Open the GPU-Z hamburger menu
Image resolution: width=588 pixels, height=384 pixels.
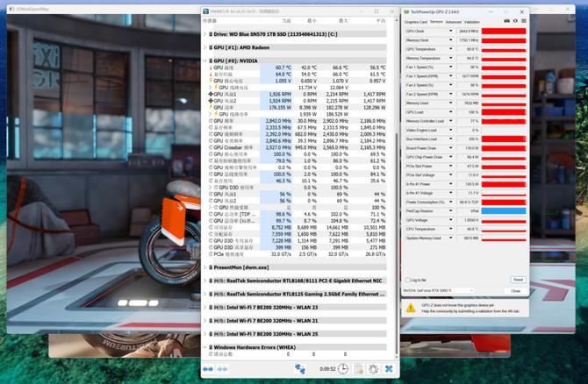(523, 21)
